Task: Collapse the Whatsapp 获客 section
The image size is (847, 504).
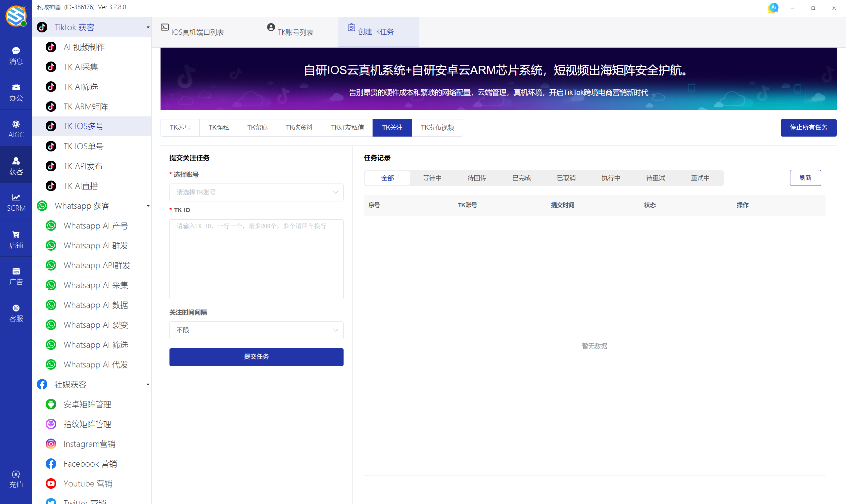Action: (x=148, y=206)
